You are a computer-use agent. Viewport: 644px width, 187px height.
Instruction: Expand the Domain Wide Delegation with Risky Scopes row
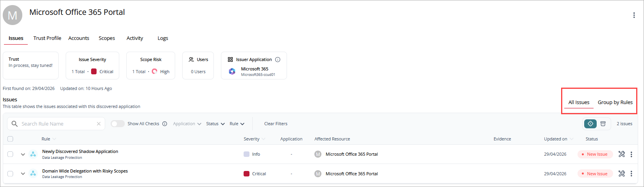[23, 174]
